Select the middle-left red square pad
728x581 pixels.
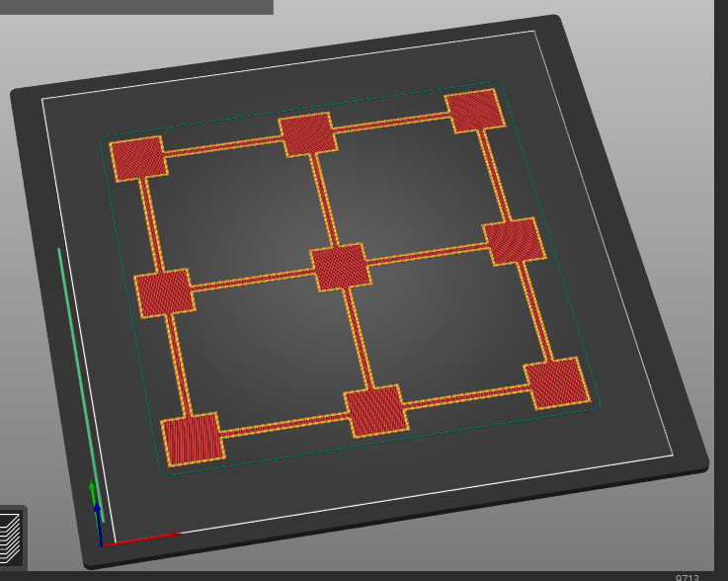pyautogui.click(x=163, y=292)
